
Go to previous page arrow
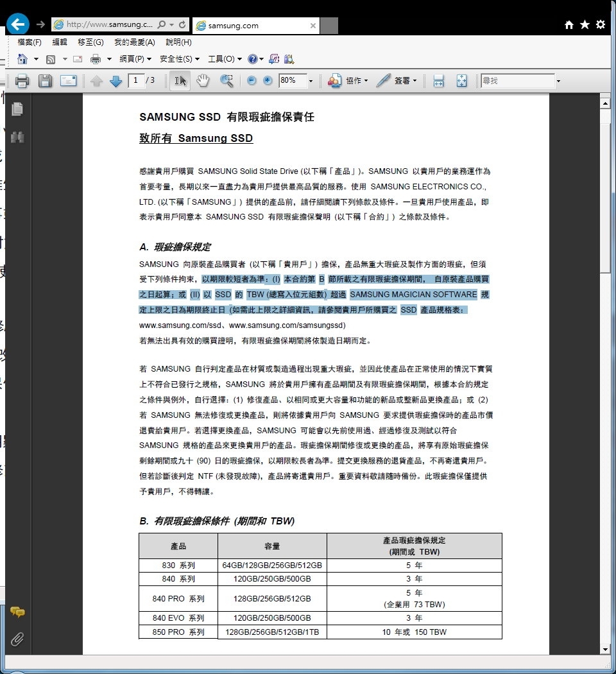[x=97, y=81]
